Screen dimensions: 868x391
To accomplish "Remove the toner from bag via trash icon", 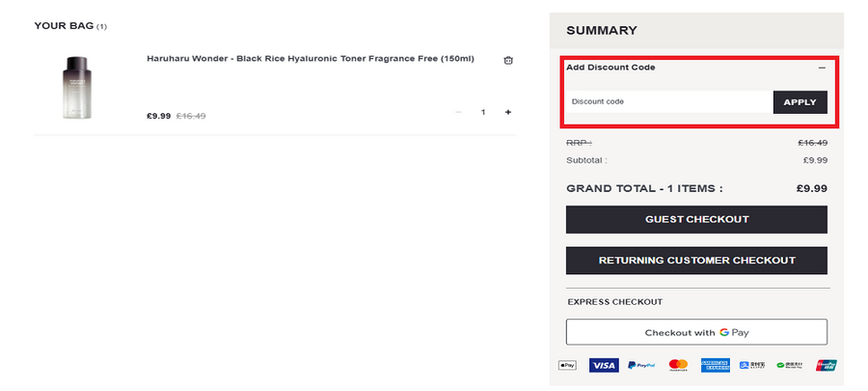I will tap(508, 60).
